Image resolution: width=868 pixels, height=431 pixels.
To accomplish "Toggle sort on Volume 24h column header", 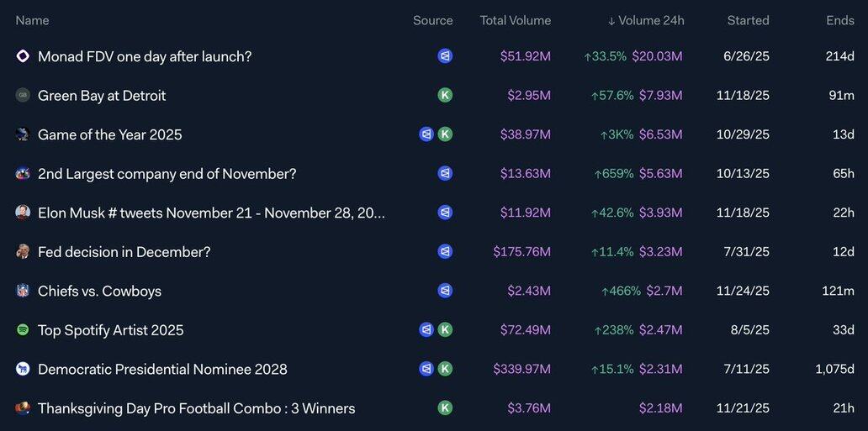I will pos(646,20).
